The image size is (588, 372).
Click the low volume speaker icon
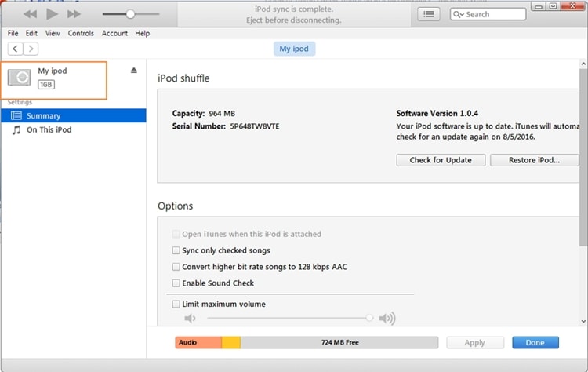[190, 319]
